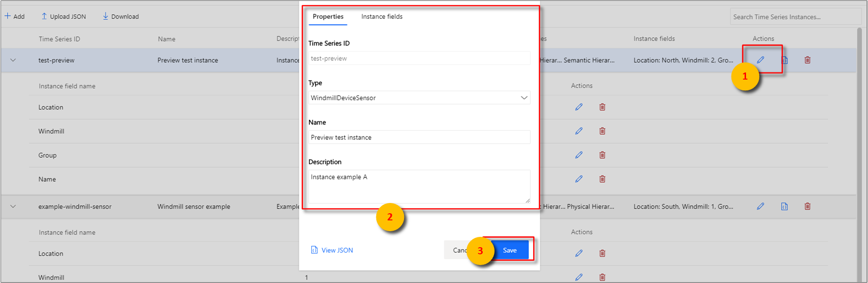Edit the Windmill field under test-preview
Viewport: 868px width, 283px height.
click(x=579, y=131)
